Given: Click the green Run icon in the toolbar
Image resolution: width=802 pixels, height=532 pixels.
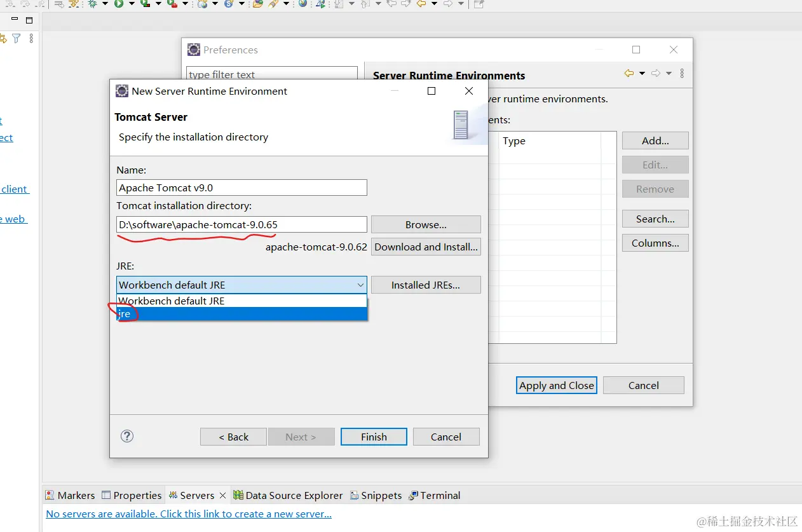Looking at the screenshot, I should [x=119, y=4].
